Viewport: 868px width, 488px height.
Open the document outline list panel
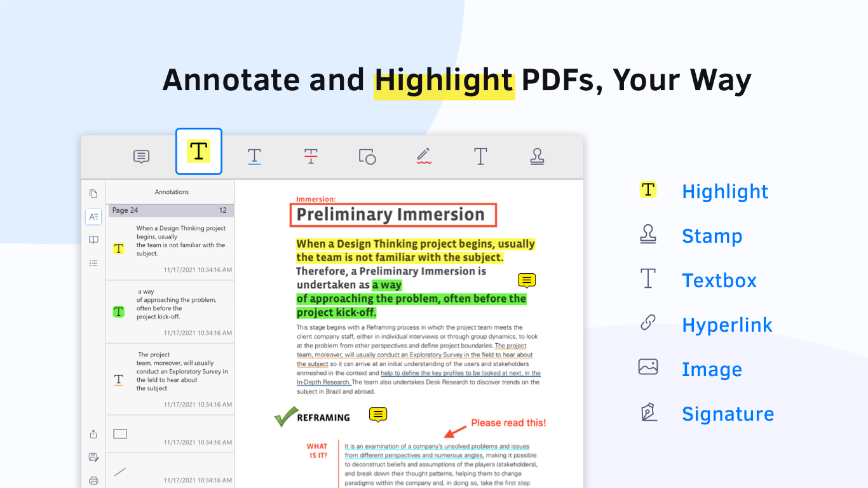(93, 263)
